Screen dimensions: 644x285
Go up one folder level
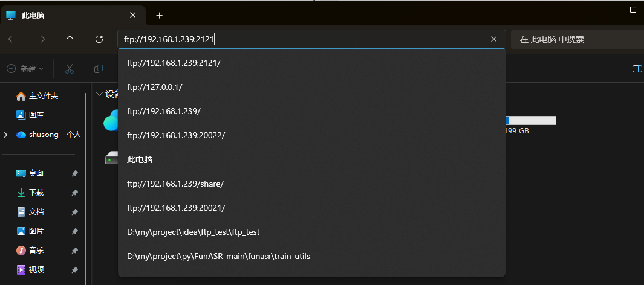[x=70, y=39]
